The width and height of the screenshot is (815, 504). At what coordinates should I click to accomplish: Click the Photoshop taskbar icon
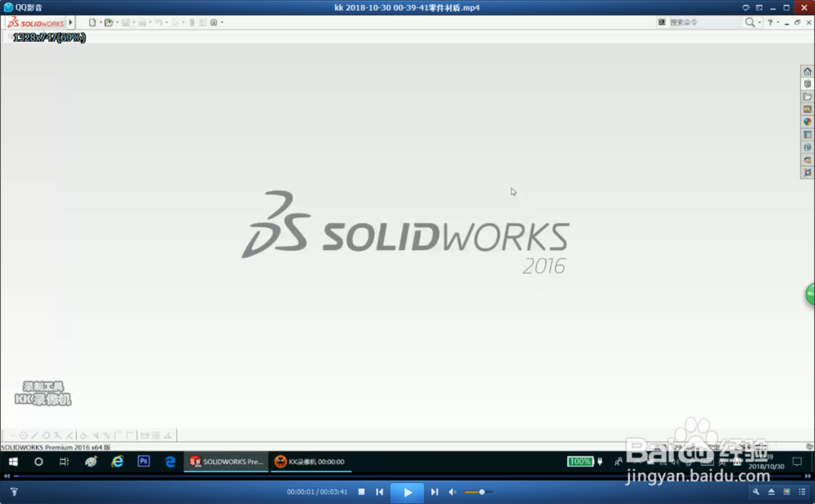click(144, 461)
